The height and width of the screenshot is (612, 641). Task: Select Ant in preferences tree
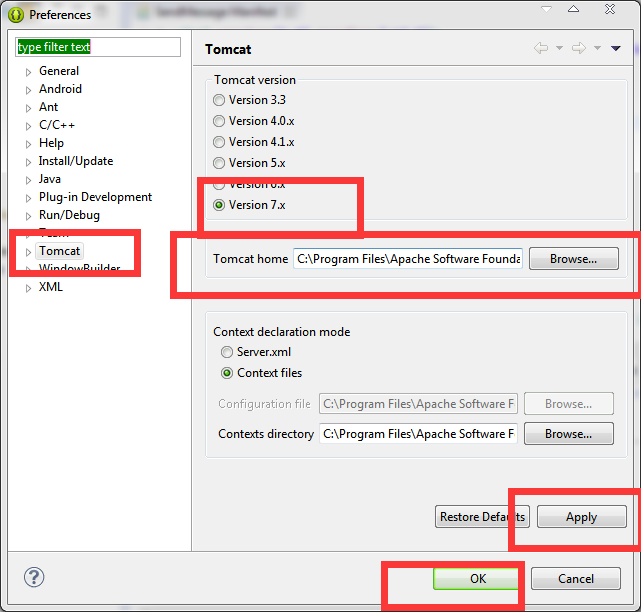[x=49, y=107]
